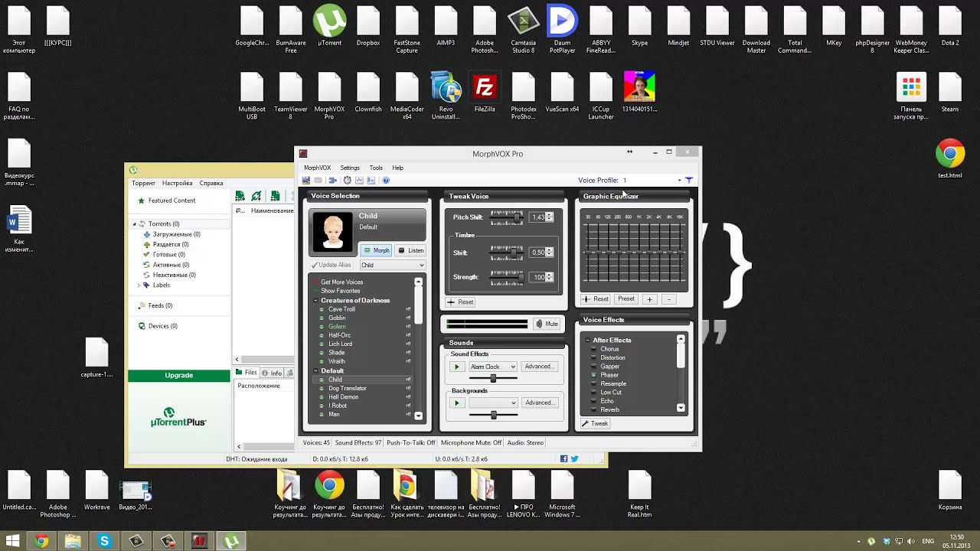The height and width of the screenshot is (551, 980).
Task: Click the Sound Effects volume slider
Action: coord(493,378)
